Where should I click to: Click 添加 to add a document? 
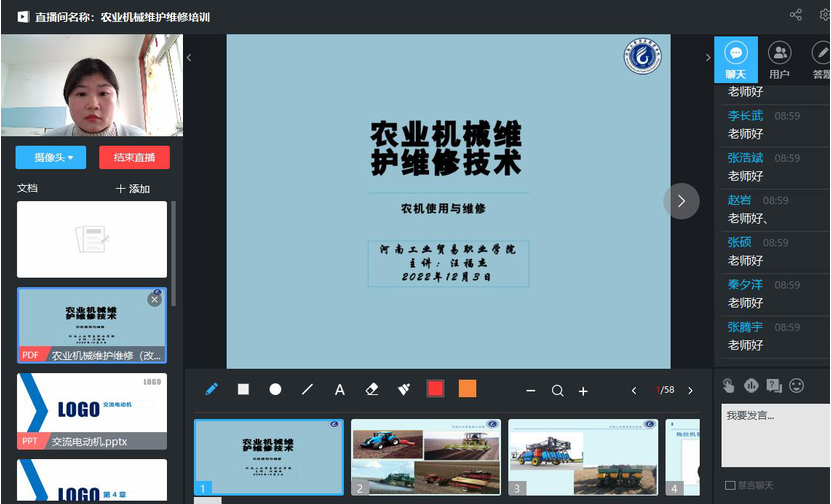click(x=133, y=188)
